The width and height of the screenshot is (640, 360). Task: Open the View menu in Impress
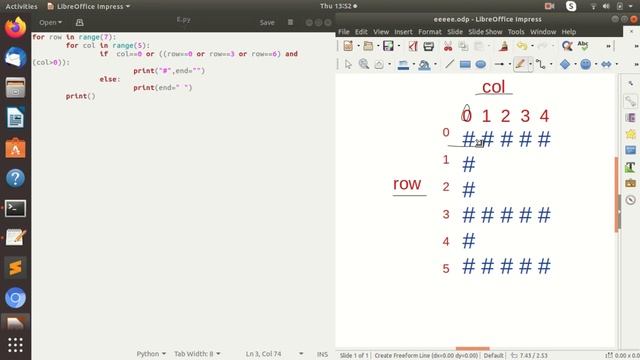[381, 32]
